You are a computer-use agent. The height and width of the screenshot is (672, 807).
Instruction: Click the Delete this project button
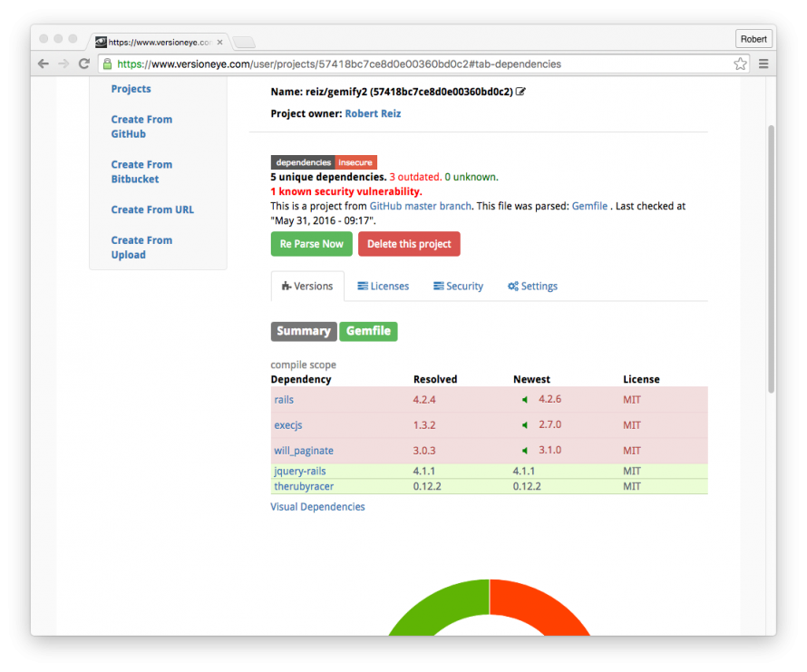point(409,244)
